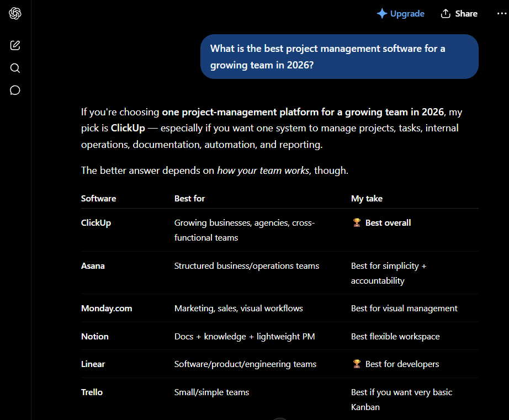Image resolution: width=509 pixels, height=420 pixels.
Task: Click the trophy icon next to Best overall
Action: (x=357, y=222)
